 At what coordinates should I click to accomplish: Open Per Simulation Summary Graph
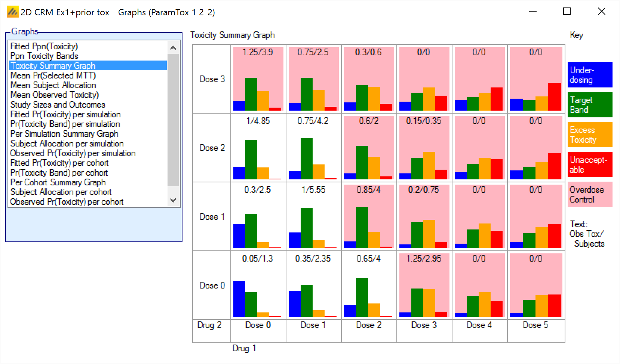click(x=64, y=134)
